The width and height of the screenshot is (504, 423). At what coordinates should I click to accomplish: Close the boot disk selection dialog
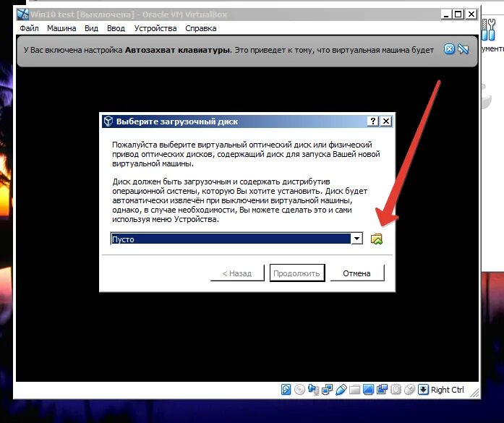385,121
